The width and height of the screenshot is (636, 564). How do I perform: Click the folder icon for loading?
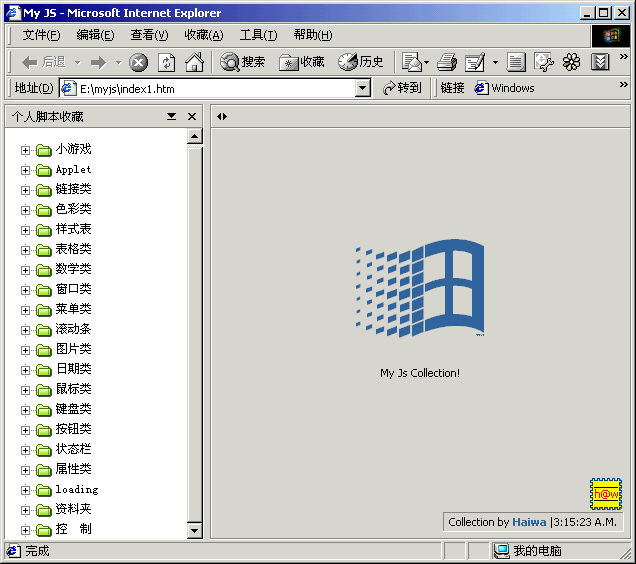[x=43, y=490]
